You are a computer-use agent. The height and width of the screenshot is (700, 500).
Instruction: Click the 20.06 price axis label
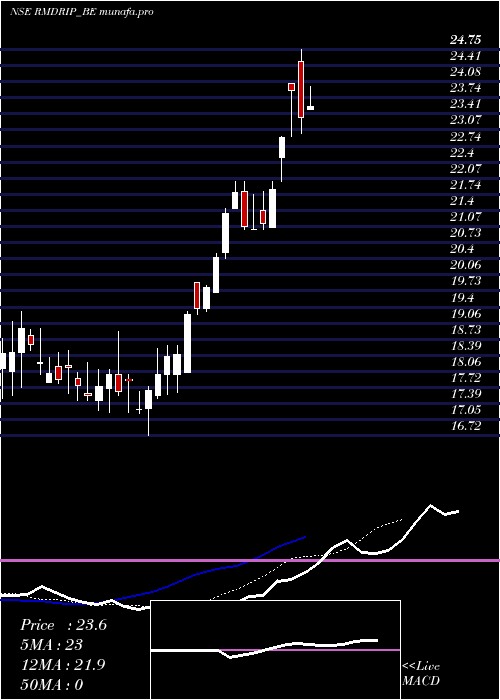coord(466,265)
